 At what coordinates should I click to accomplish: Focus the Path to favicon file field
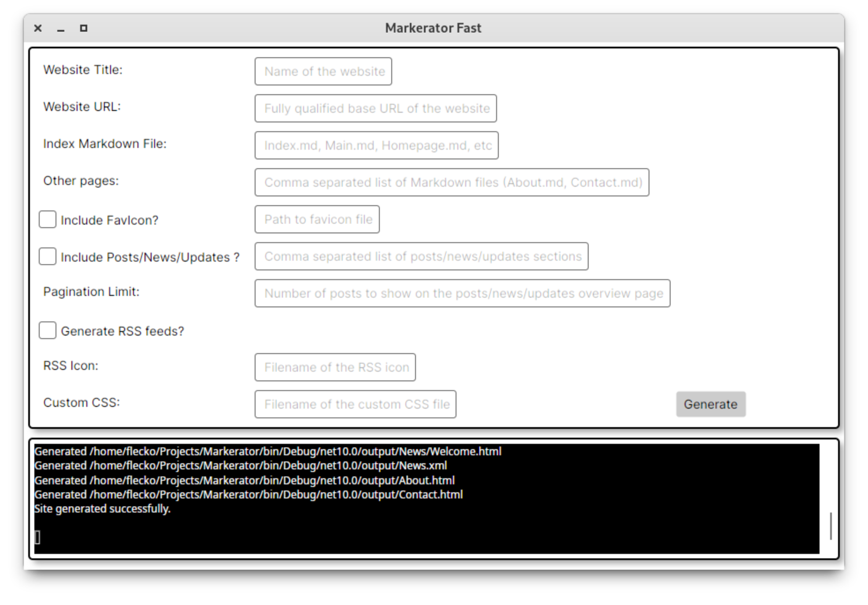(317, 219)
